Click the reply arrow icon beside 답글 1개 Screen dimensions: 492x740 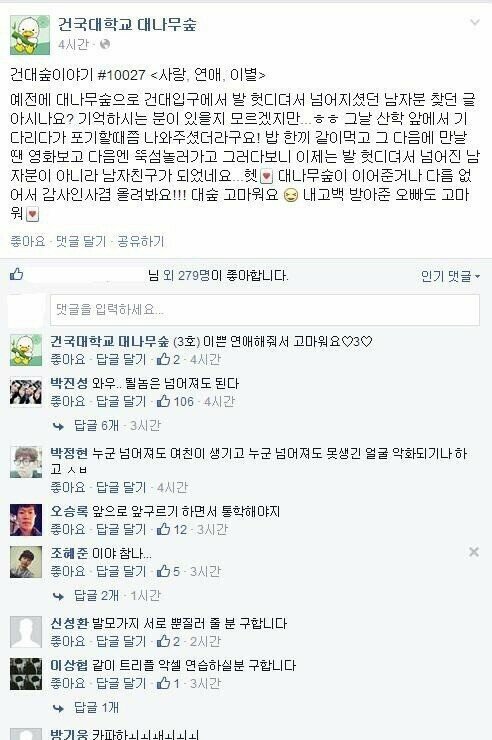pyautogui.click(x=58, y=708)
